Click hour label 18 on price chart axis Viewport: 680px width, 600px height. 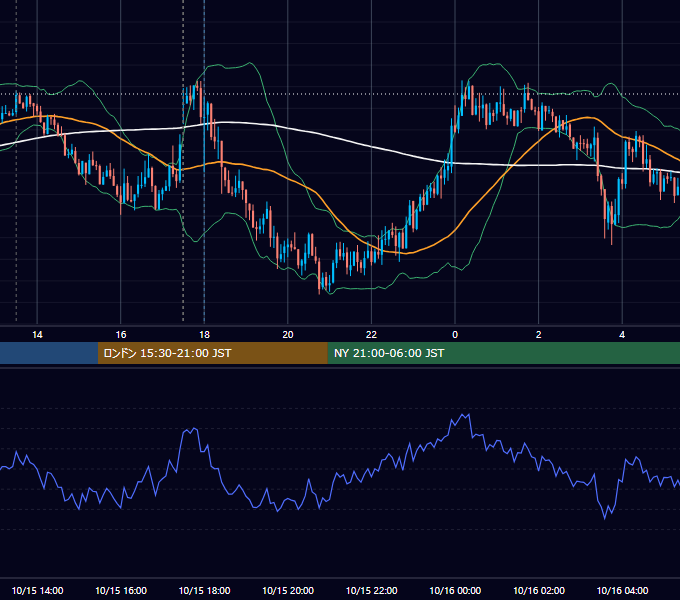click(204, 335)
